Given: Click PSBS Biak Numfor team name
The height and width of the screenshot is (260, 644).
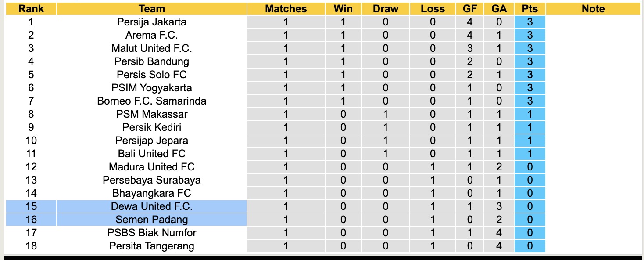Looking at the screenshot, I should tap(151, 233).
